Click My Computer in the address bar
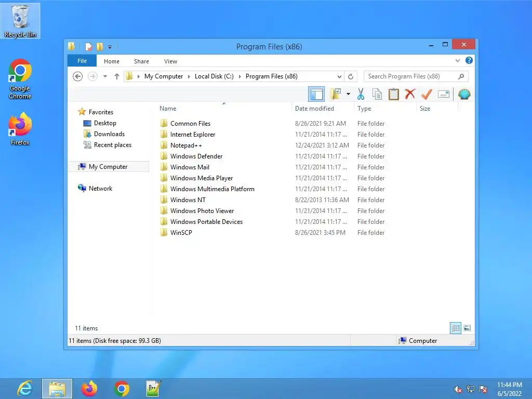The height and width of the screenshot is (399, 532). pyautogui.click(x=164, y=76)
